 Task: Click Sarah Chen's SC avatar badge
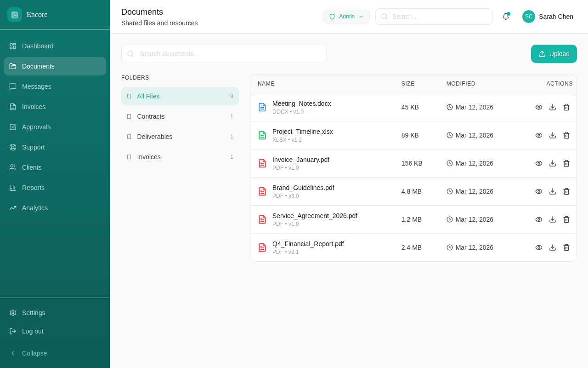[528, 17]
